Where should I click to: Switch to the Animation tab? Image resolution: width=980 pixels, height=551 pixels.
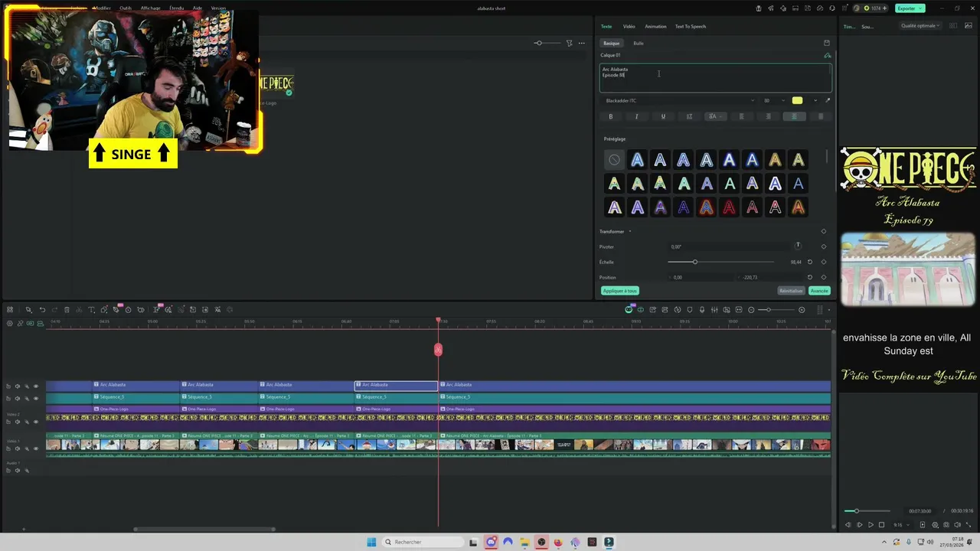[655, 26]
